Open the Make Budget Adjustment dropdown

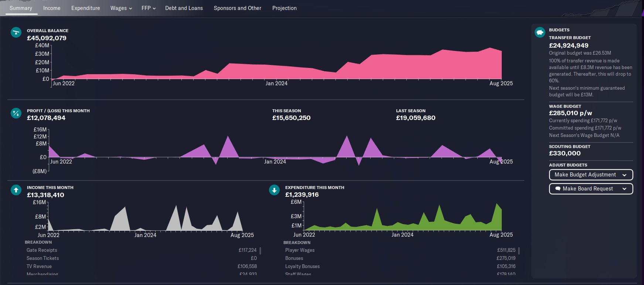(x=591, y=175)
